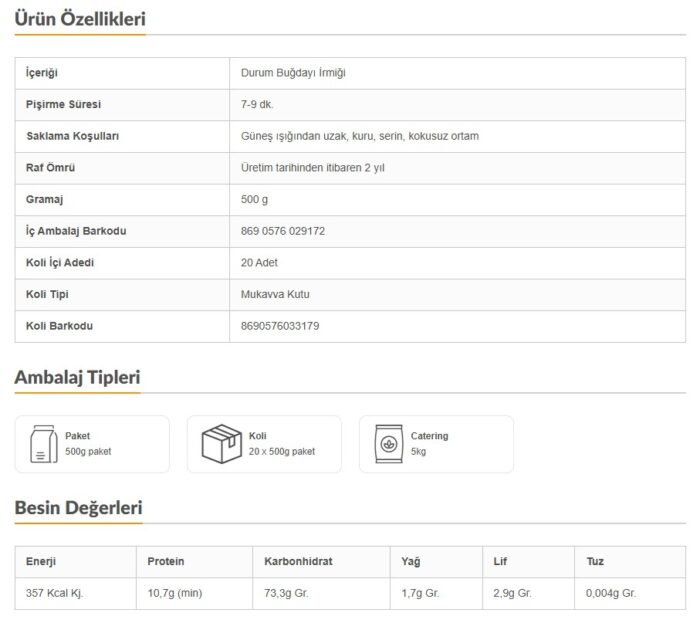
Task: Click the Karbonhidrat column header
Action: tap(298, 561)
